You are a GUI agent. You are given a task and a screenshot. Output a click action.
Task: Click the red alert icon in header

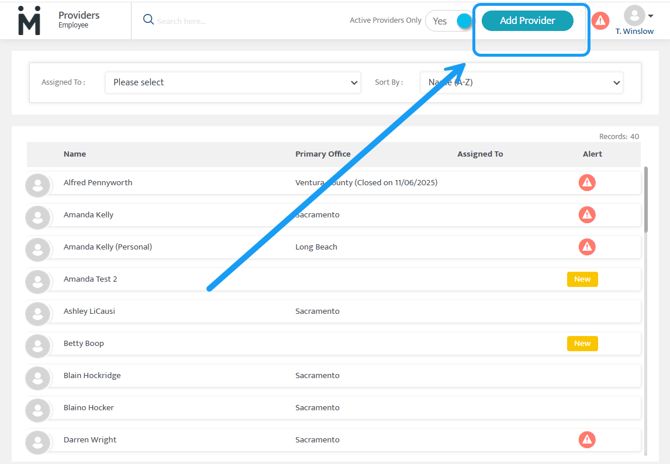(600, 20)
